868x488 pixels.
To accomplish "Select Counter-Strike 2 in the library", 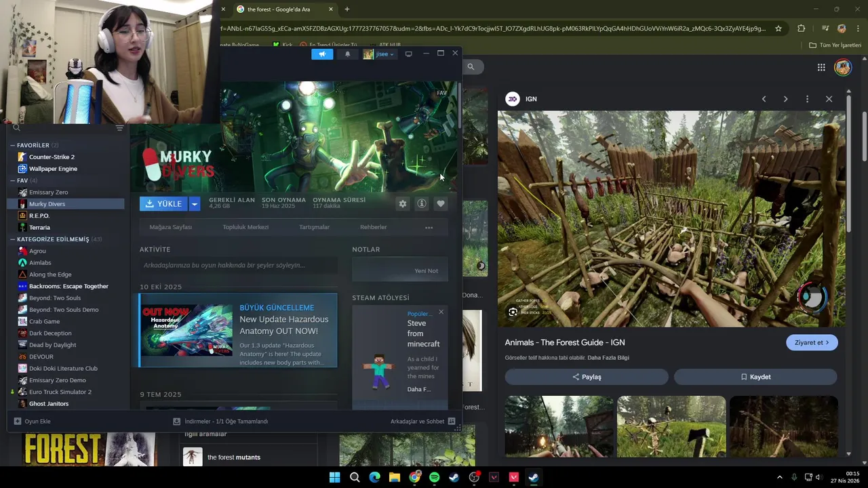I will point(66,157).
